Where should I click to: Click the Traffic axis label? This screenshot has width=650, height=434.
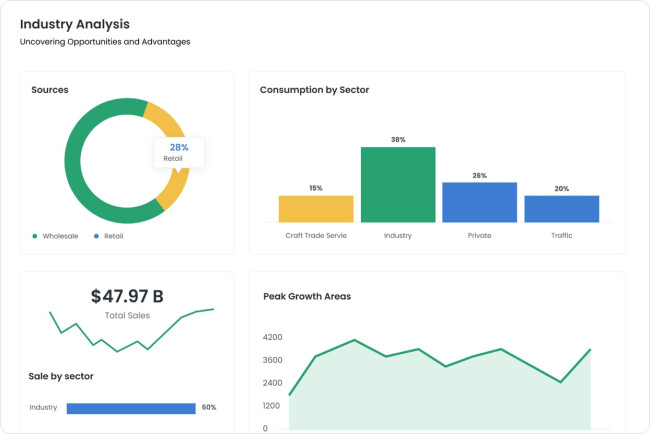click(x=562, y=235)
